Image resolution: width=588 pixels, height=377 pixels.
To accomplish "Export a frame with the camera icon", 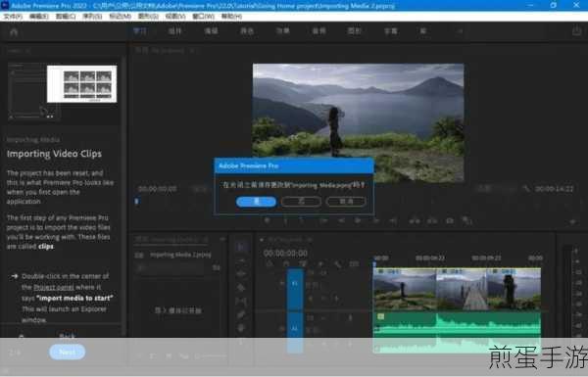I will coord(450,220).
